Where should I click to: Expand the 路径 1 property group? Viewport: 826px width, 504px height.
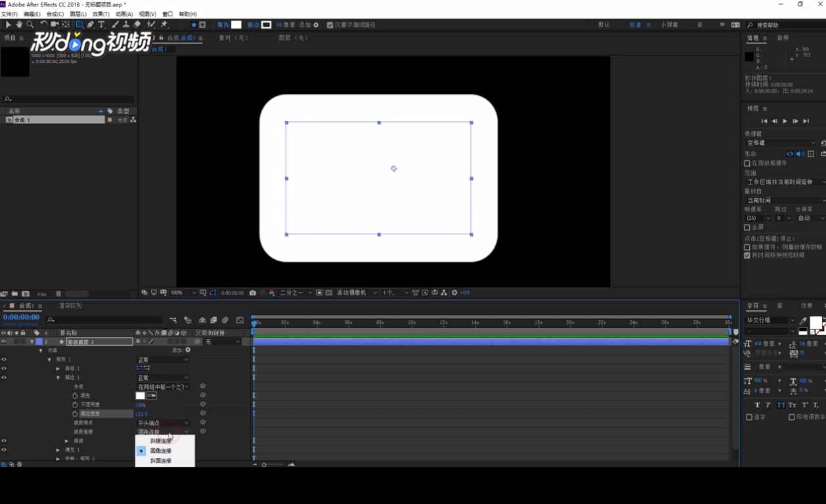coord(58,369)
